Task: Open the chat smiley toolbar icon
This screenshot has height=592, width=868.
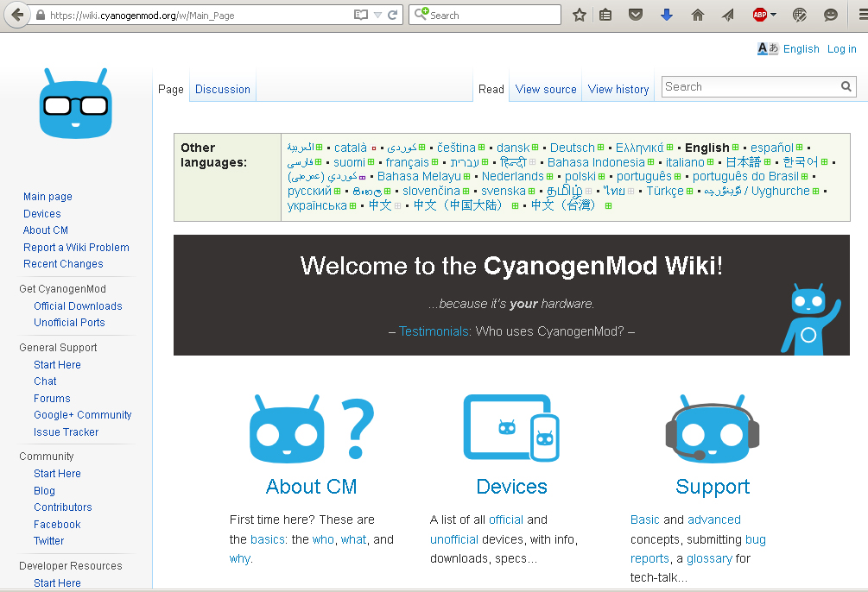Action: pos(830,15)
